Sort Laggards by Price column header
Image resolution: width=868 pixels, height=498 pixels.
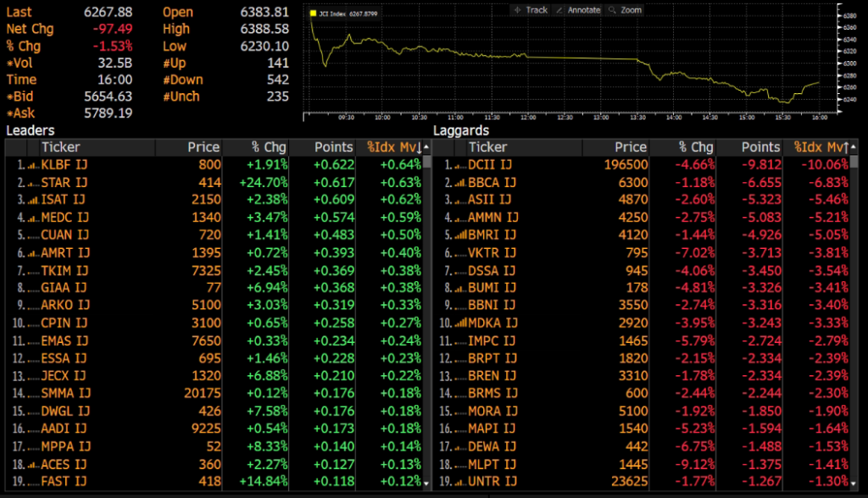[631, 147]
